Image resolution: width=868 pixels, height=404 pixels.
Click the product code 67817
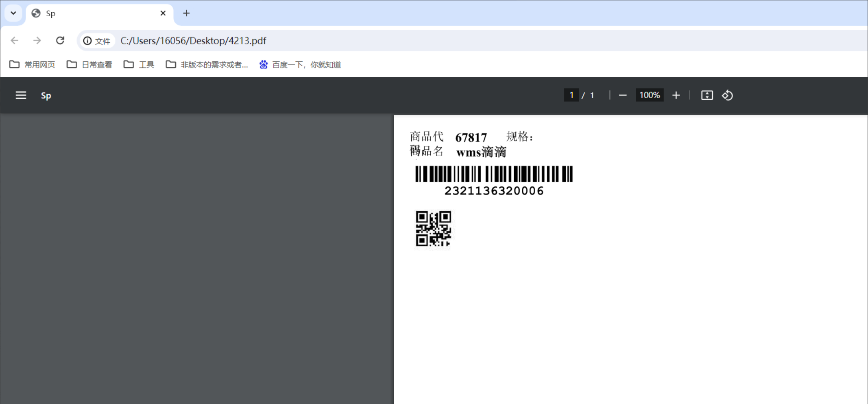[x=471, y=138]
